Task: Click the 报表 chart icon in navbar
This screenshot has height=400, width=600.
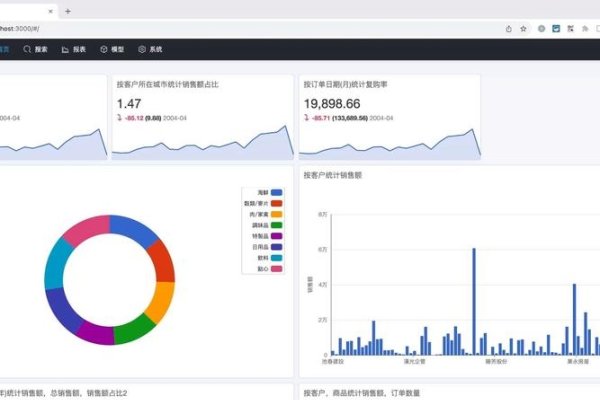Action: click(66, 49)
